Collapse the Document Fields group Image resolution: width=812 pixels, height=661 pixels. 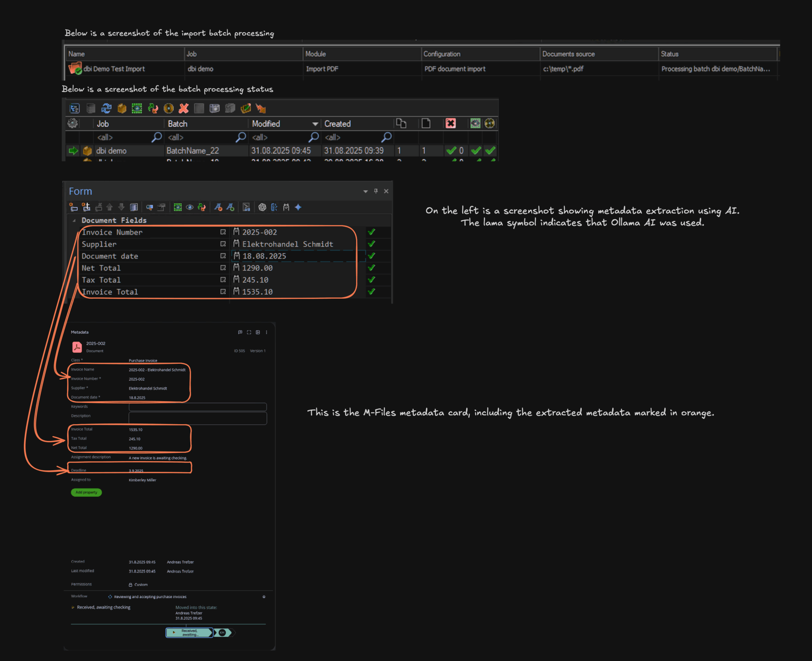point(74,221)
